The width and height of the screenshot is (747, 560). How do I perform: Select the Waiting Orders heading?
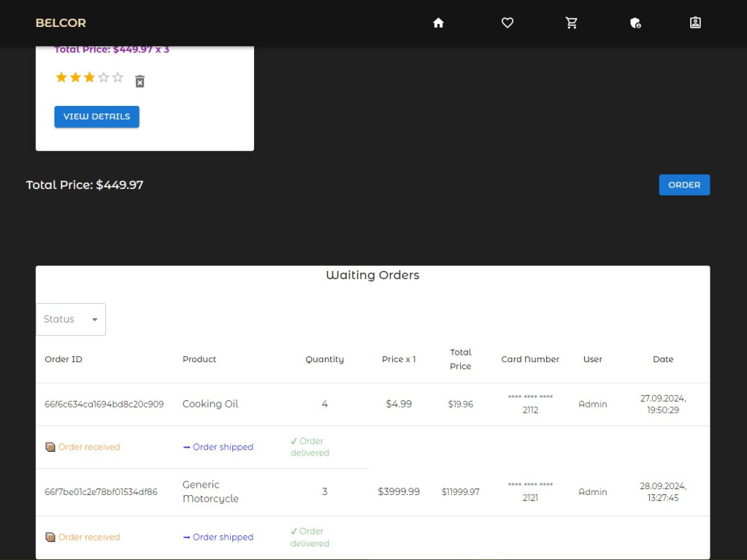(x=373, y=275)
